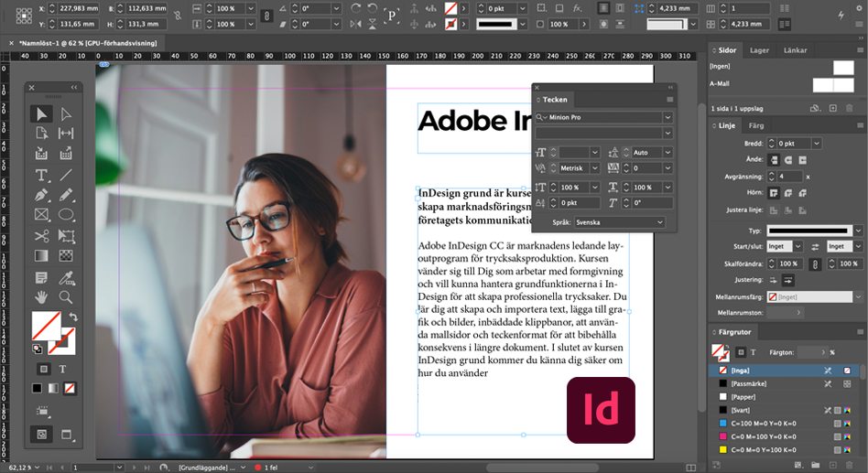
Task: Click the Content Placer tool
Action: (66, 153)
